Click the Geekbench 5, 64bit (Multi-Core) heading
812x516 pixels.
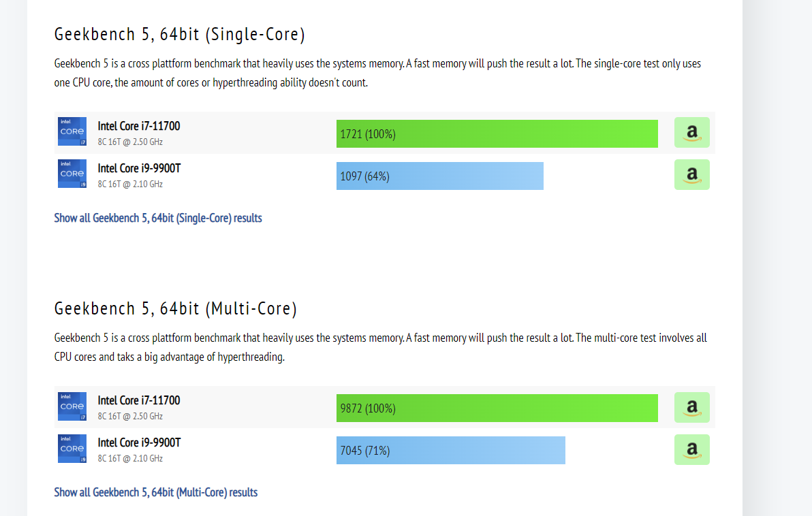[176, 308]
